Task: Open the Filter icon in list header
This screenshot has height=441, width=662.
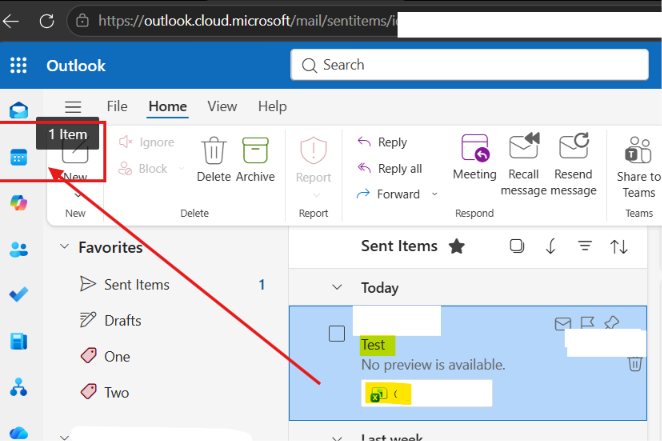Action: 585,246
